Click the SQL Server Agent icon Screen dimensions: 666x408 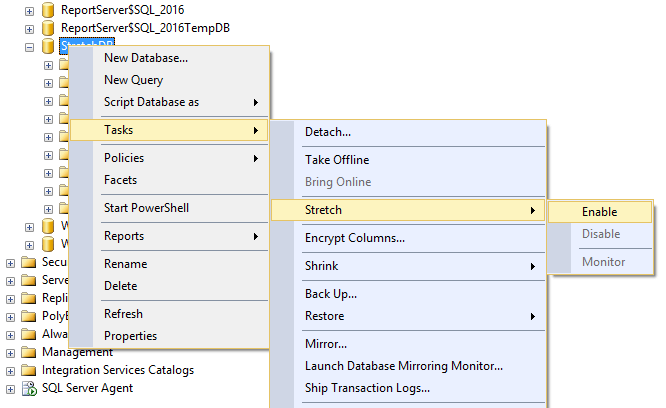[29, 388]
